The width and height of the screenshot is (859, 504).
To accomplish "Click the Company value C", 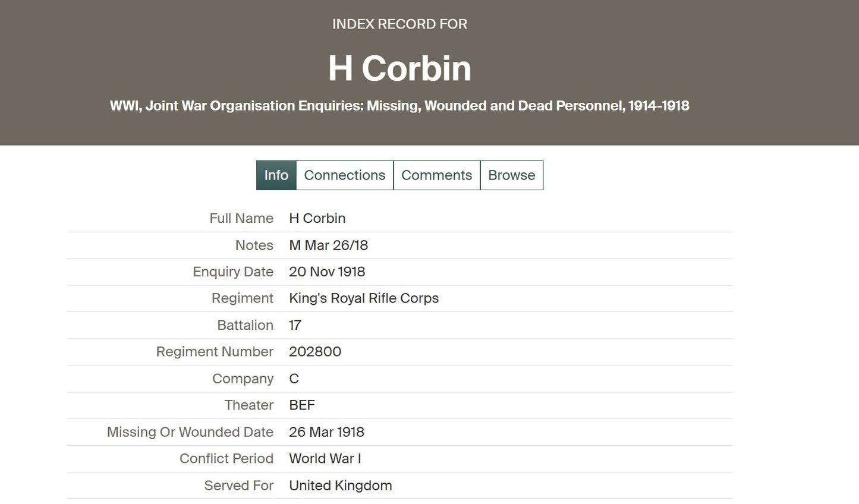I will [x=294, y=379].
